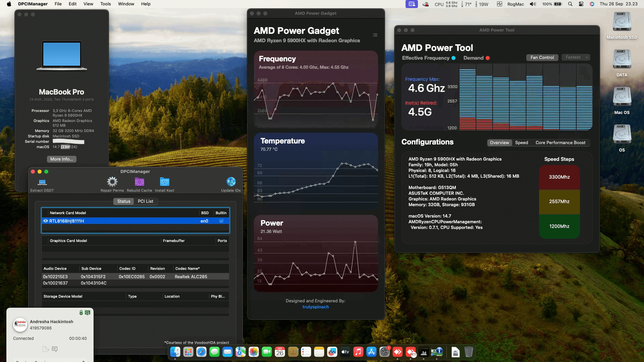Open Control Center in the menu bar
This screenshot has height=362, width=644.
581,4
